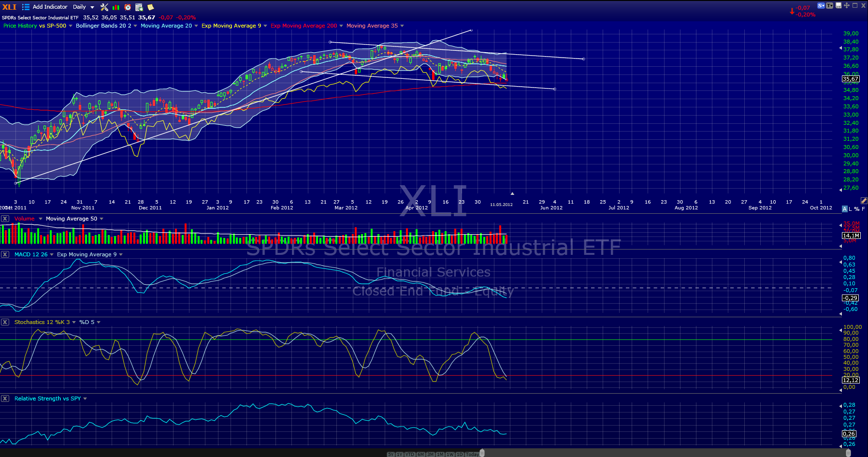Select YTD time range button
The height and width of the screenshot is (457, 868).
point(410,455)
